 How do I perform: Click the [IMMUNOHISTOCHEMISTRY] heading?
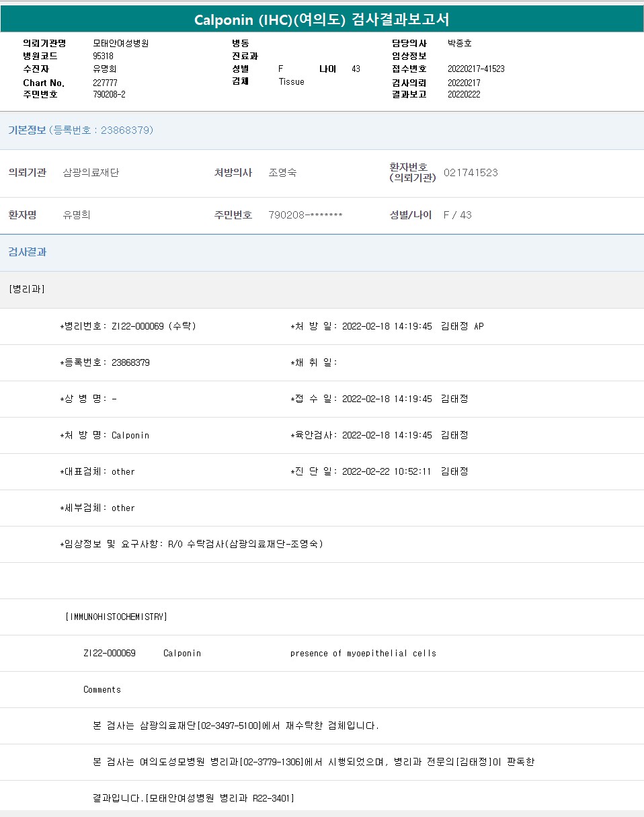click(116, 617)
